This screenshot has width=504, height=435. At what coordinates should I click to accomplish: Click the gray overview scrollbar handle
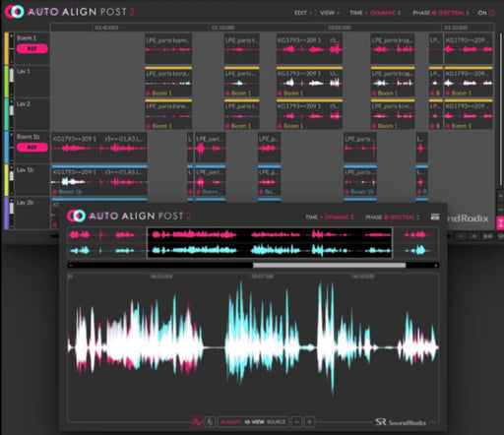tap(329, 265)
